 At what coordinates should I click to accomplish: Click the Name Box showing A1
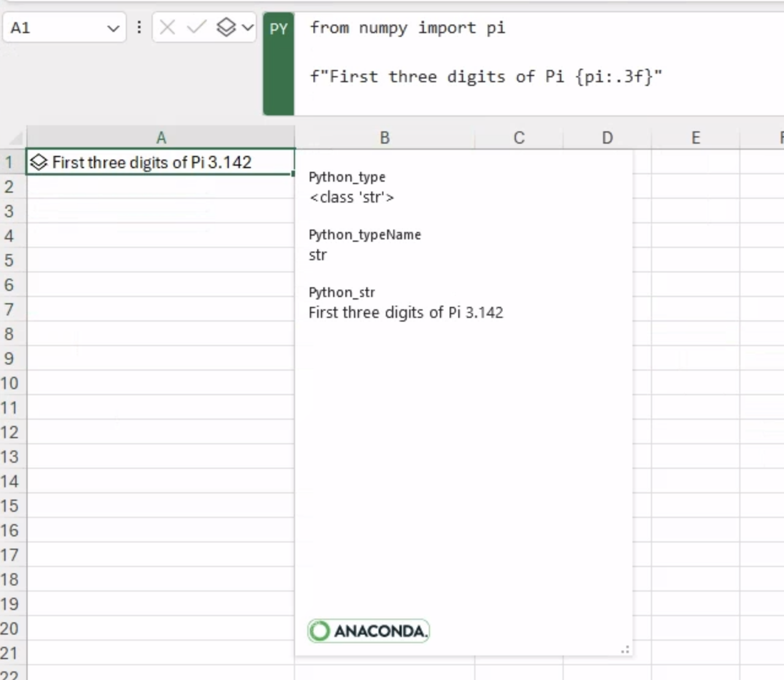coord(55,28)
